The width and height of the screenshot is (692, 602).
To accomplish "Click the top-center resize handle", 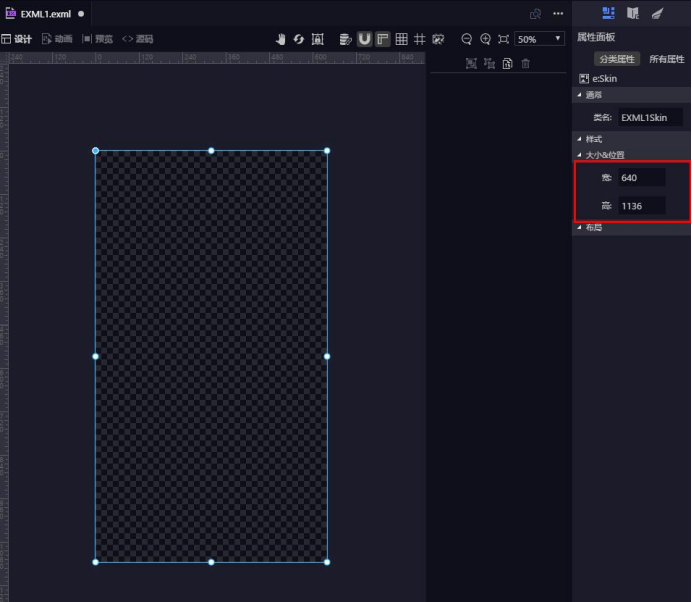I will 211,150.
